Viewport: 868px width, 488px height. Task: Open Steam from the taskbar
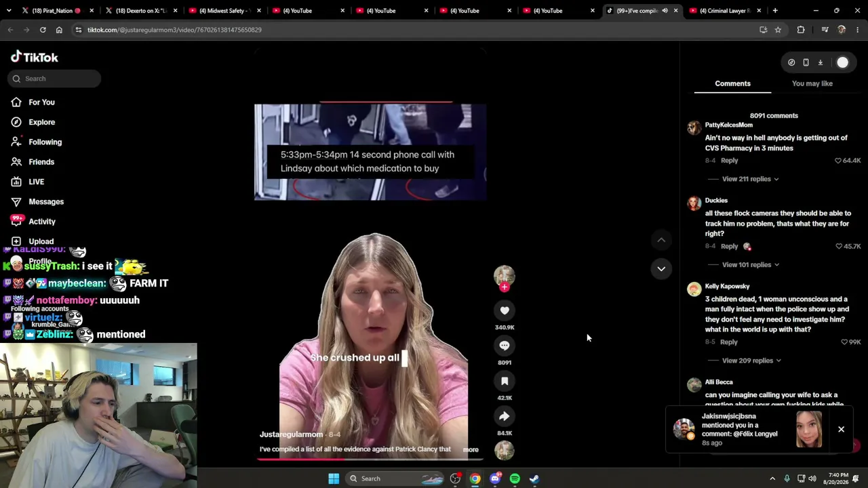pyautogui.click(x=534, y=479)
